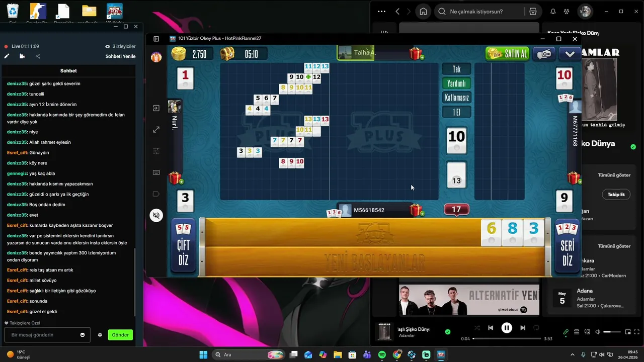The width and height of the screenshot is (644, 362).
Task: Click the share icon in stream panel
Action: point(38,56)
